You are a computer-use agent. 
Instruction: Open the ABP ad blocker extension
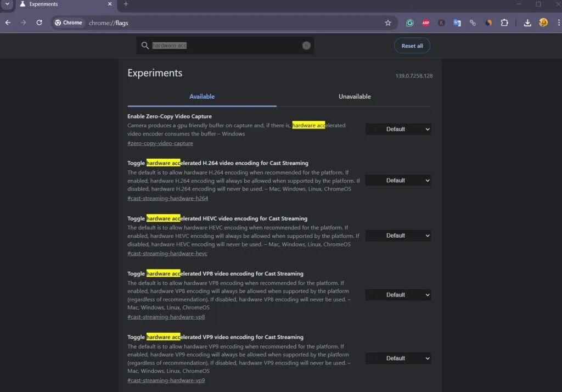click(425, 23)
